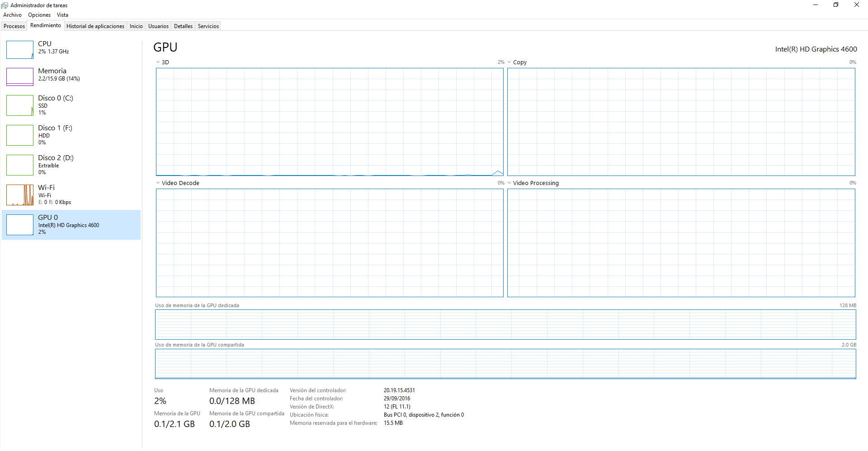Viewport: 868px width, 451px height.
Task: Click the shared GPU memory graph
Action: pos(505,364)
